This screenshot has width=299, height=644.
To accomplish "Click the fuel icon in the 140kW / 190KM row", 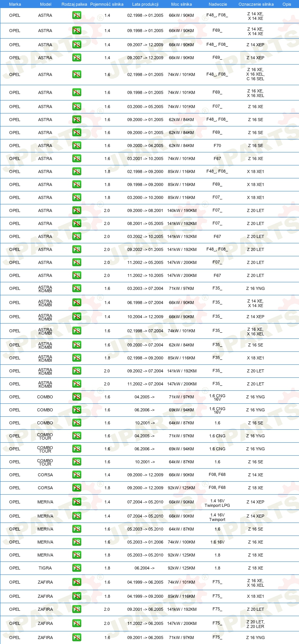I will click(76, 210).
